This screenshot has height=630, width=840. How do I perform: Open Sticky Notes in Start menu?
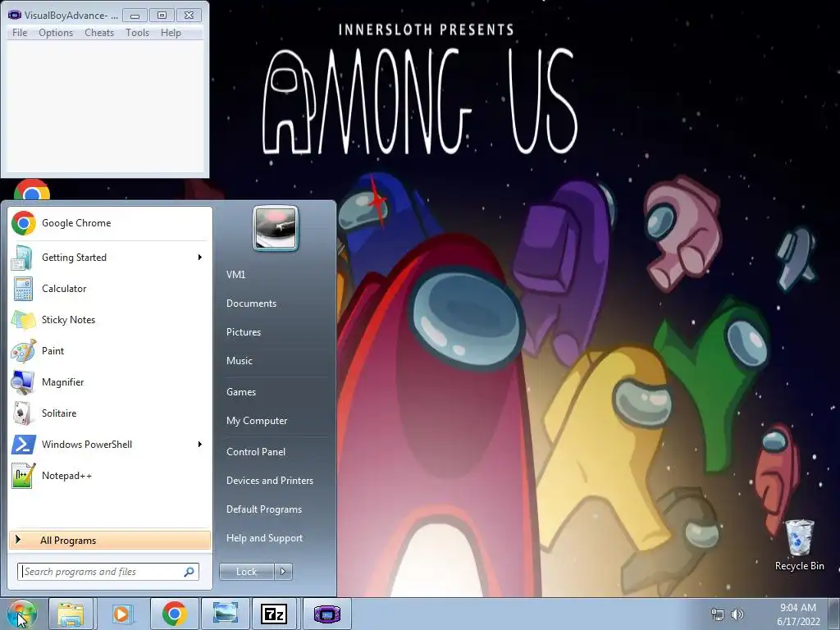[x=110, y=320]
